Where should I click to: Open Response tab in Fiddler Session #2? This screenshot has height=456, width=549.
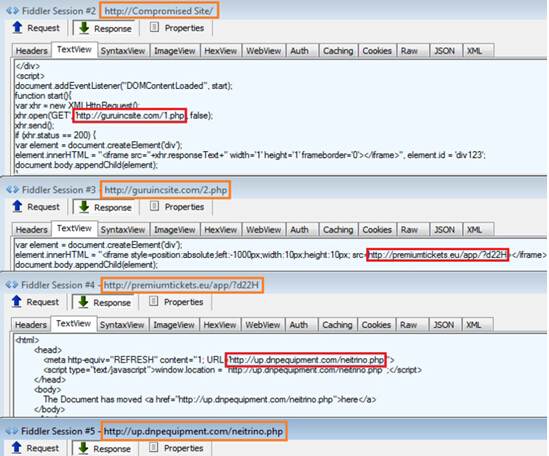coord(105,28)
